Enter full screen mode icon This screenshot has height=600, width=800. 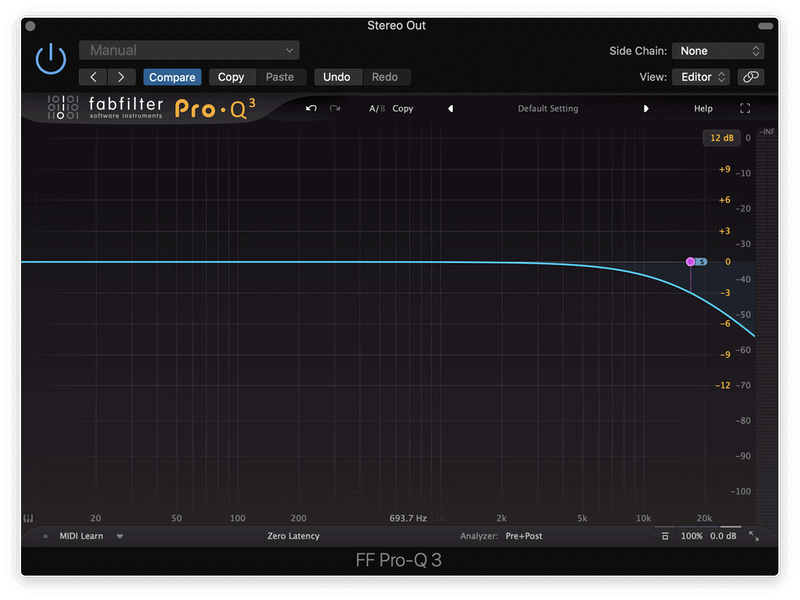pyautogui.click(x=745, y=108)
